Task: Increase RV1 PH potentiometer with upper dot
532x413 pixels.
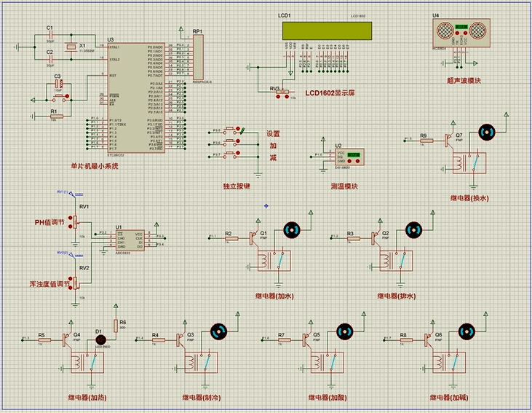Action: 71,218
